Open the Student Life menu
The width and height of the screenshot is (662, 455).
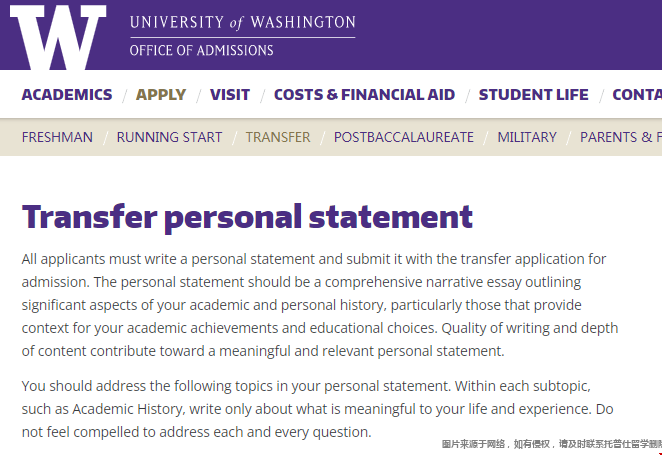pyautogui.click(x=533, y=95)
